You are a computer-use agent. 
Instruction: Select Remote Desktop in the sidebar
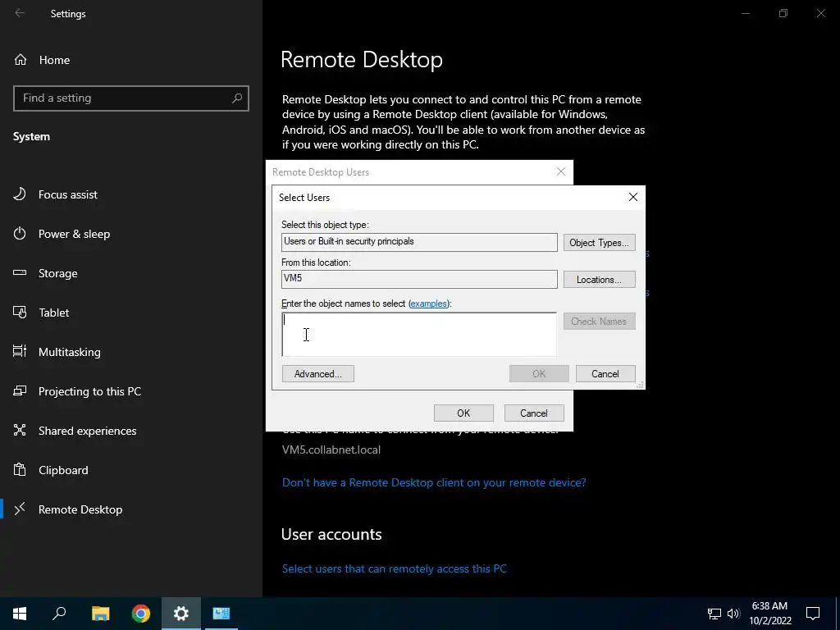(x=80, y=509)
